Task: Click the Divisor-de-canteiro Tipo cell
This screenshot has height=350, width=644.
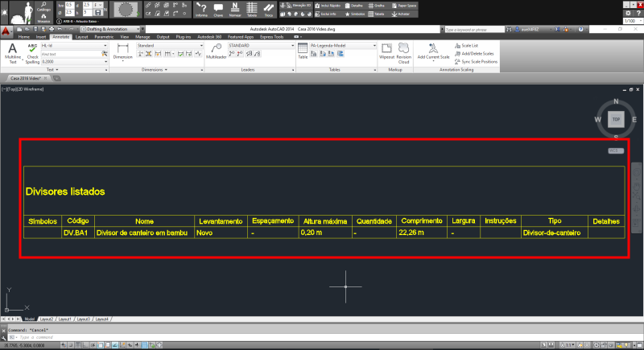Action: click(555, 233)
